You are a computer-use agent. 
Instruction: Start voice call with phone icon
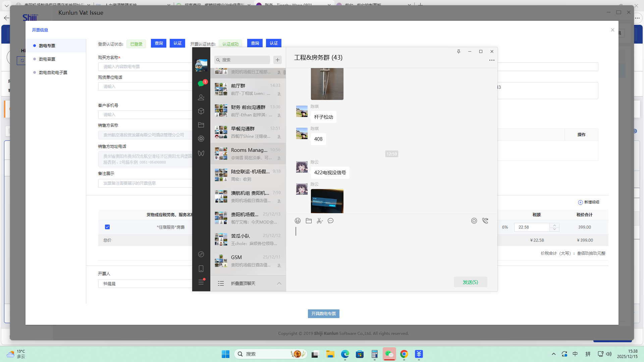pyautogui.click(x=485, y=221)
